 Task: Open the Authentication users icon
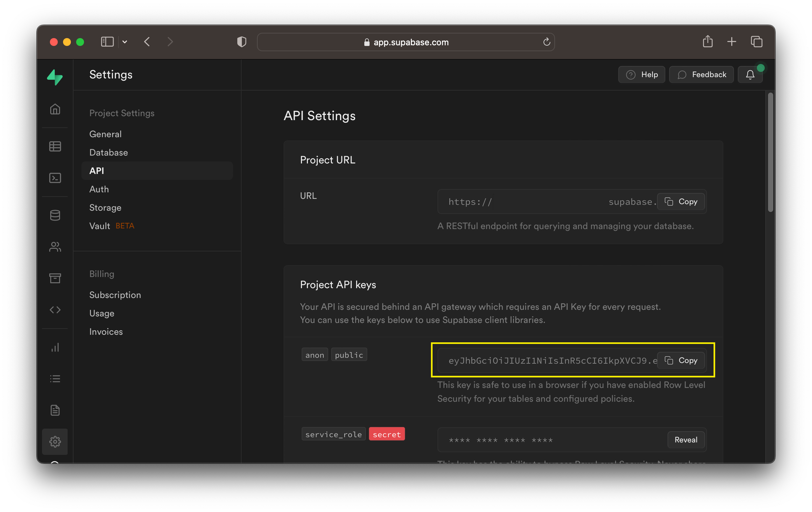coord(55,247)
